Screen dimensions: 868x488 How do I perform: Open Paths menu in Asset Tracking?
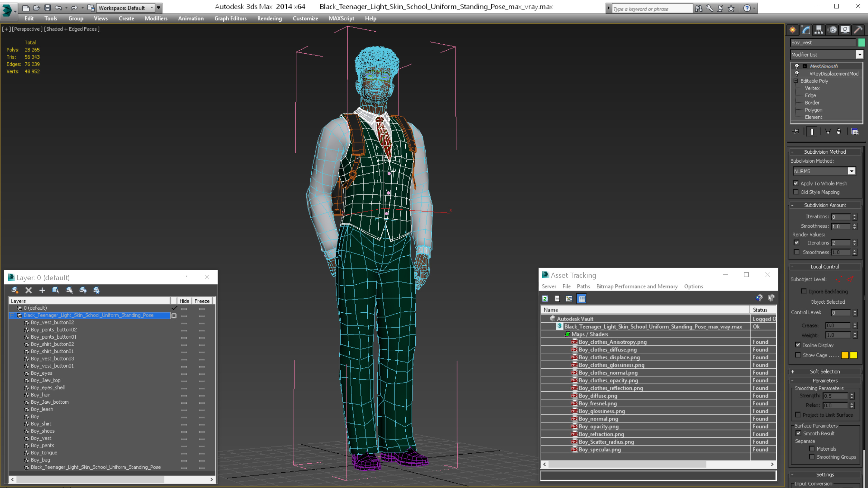click(x=583, y=286)
